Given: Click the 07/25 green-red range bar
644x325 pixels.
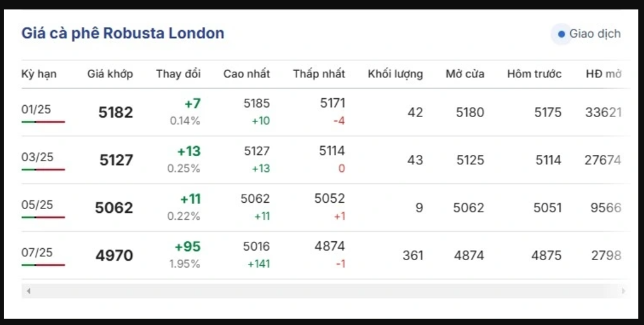Looking at the screenshot, I should [x=43, y=265].
